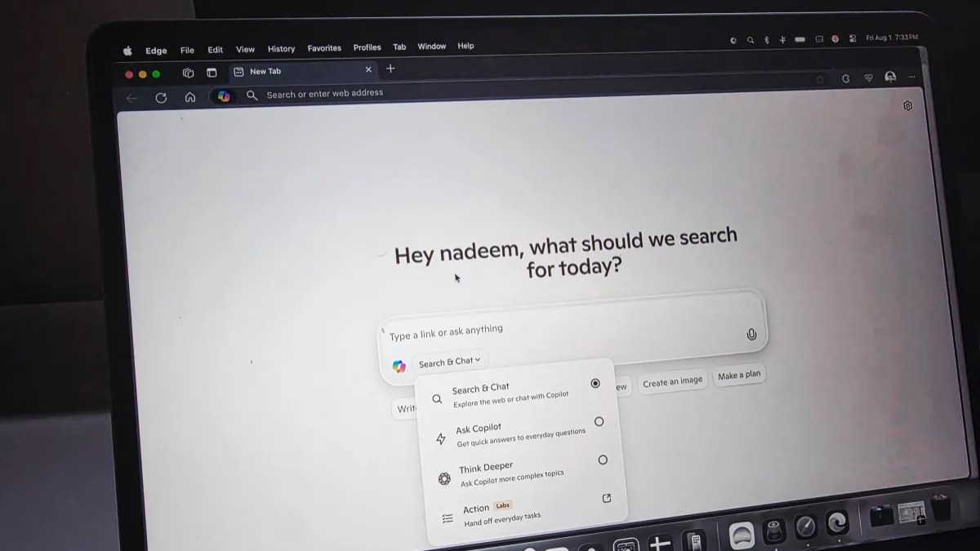Open the Settings and more ellipsis menu
This screenshot has height=551, width=980.
pyautogui.click(x=912, y=78)
